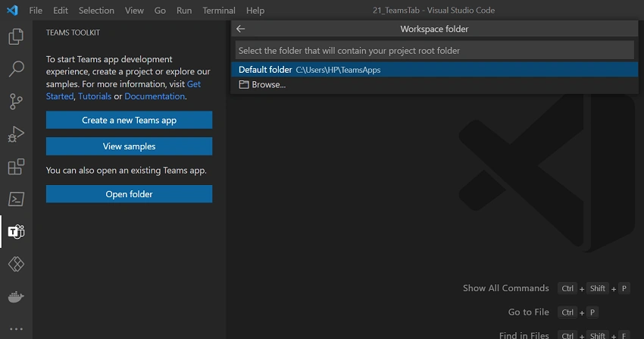This screenshot has height=339, width=644.
Task: Choose the Browse... option
Action: click(435, 85)
